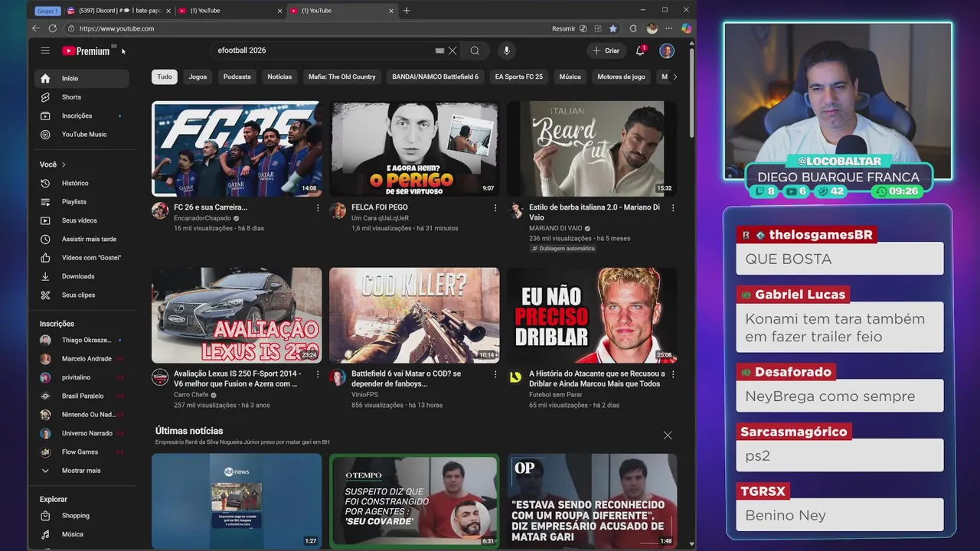Open Seus vídeos in the sidebar
The image size is (980, 551).
(x=82, y=220)
